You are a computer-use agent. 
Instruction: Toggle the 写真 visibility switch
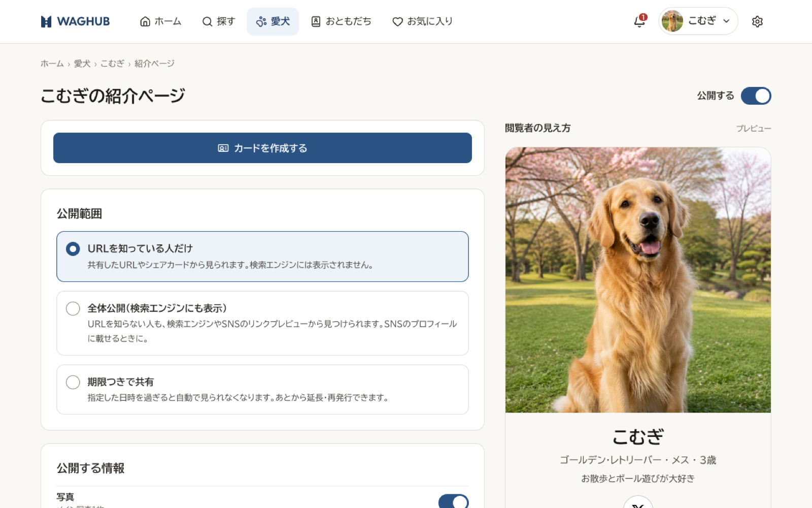(x=453, y=501)
